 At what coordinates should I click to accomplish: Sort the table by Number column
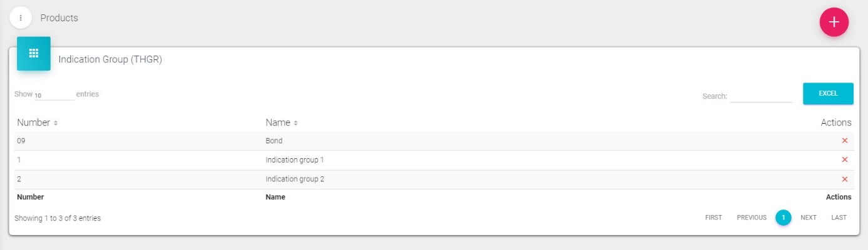coord(38,122)
